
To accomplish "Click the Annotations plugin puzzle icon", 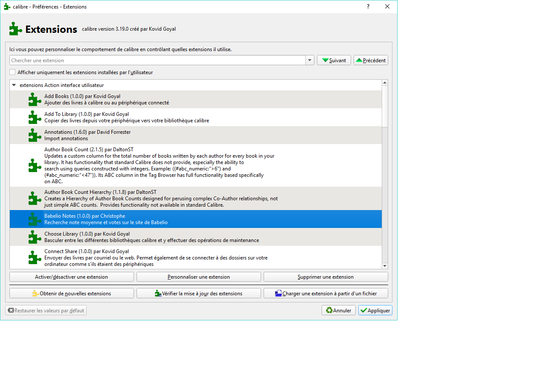I will tap(35, 135).
